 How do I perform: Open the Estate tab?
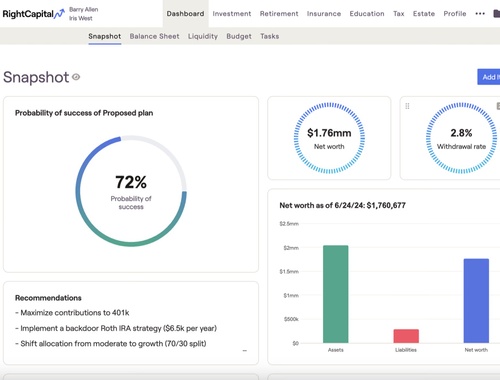[x=424, y=14]
